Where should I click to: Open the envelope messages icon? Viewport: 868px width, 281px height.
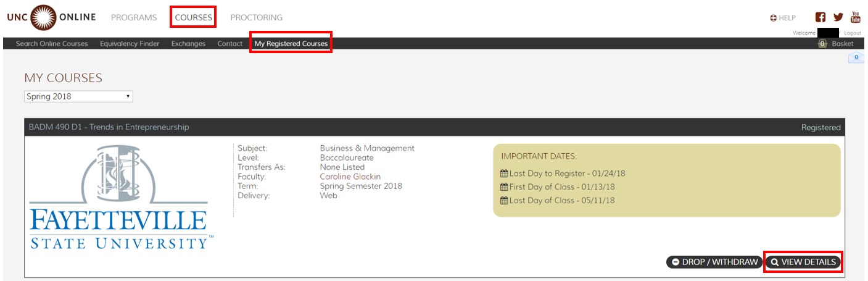click(x=856, y=57)
